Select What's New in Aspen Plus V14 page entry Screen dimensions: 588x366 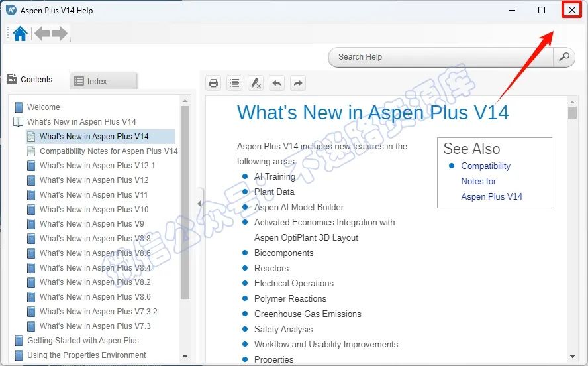click(94, 137)
